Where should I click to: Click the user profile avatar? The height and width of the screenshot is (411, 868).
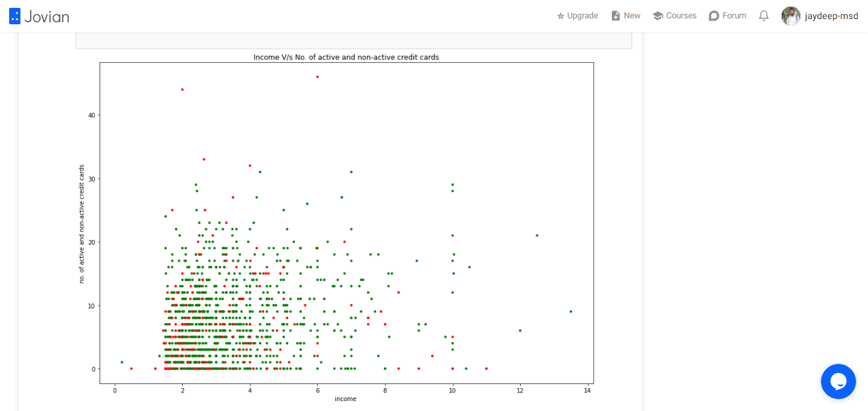pyautogui.click(x=791, y=16)
